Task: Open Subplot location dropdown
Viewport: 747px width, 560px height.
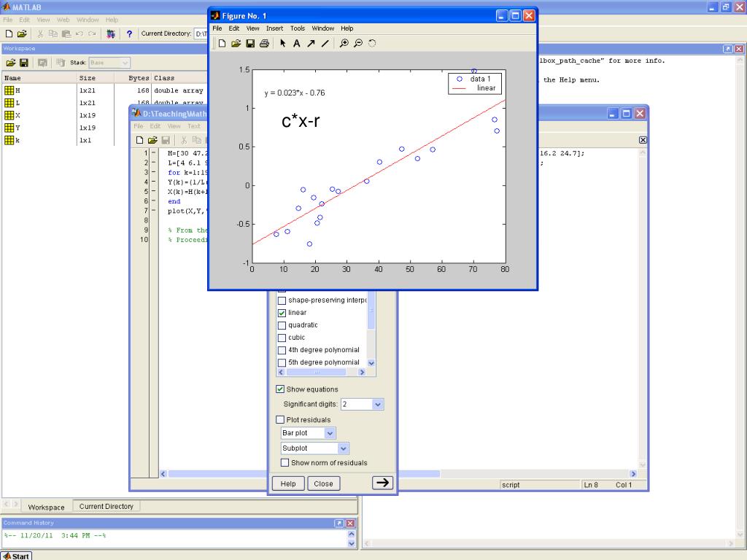Action: 343,448
